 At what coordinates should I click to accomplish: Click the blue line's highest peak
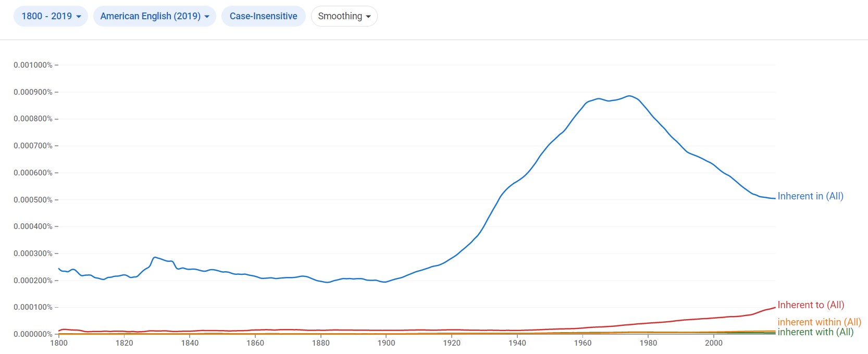629,96
